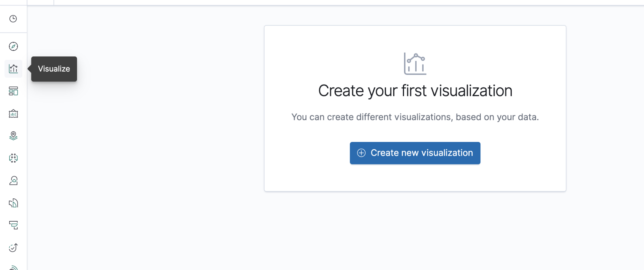The height and width of the screenshot is (270, 644).
Task: Open the APM sidebar icon
Action: [13, 225]
